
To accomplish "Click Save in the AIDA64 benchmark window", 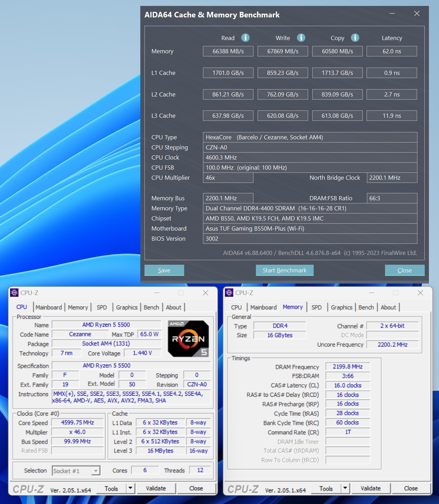I will point(164,270).
